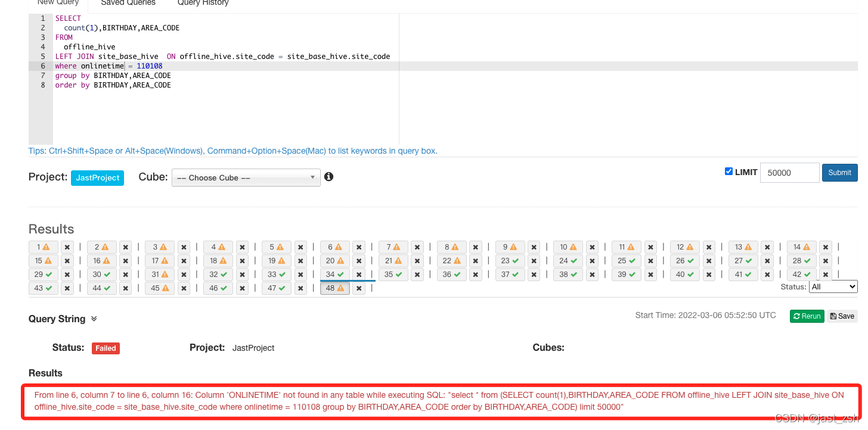Close query result tab 14
The height and width of the screenshot is (430, 868).
(826, 247)
